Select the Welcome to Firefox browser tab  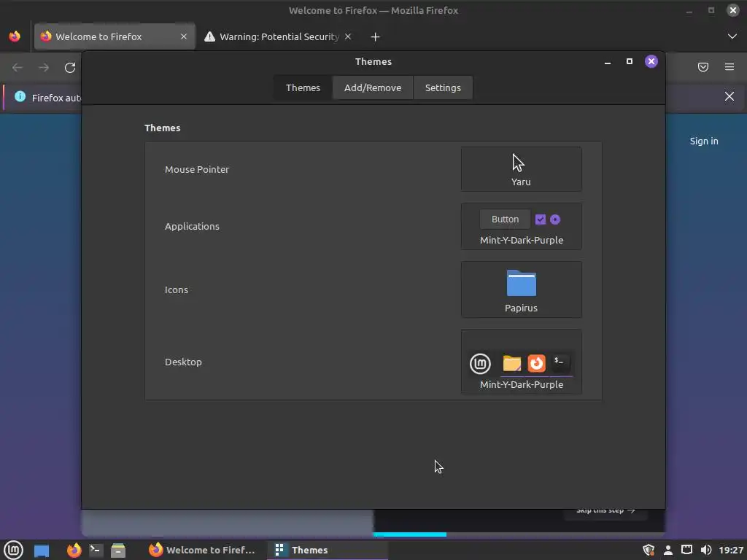tap(115, 36)
